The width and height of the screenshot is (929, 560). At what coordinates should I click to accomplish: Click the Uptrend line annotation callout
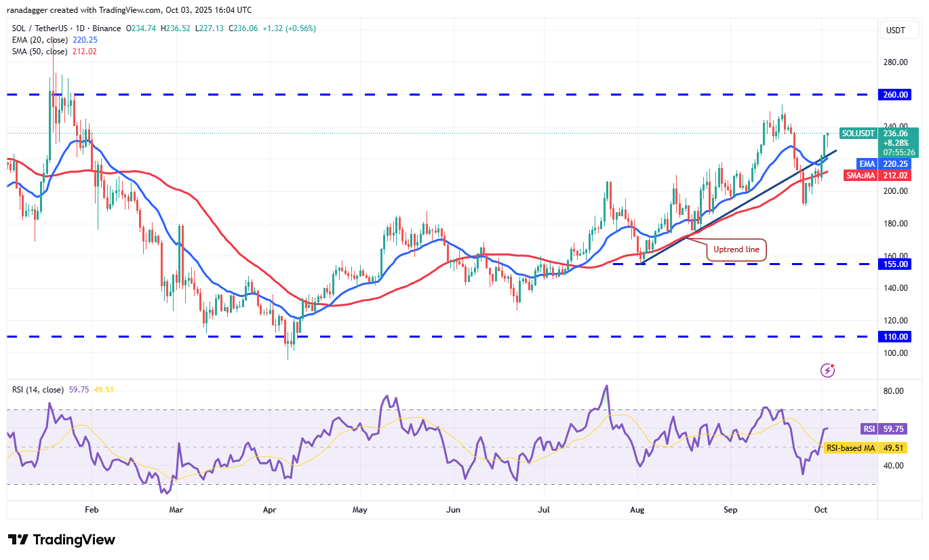737,249
